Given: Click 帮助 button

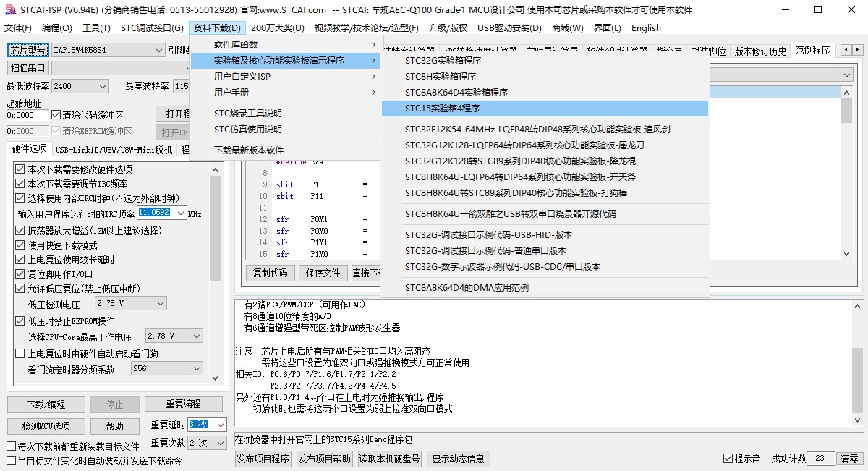Looking at the screenshot, I should [x=114, y=425].
